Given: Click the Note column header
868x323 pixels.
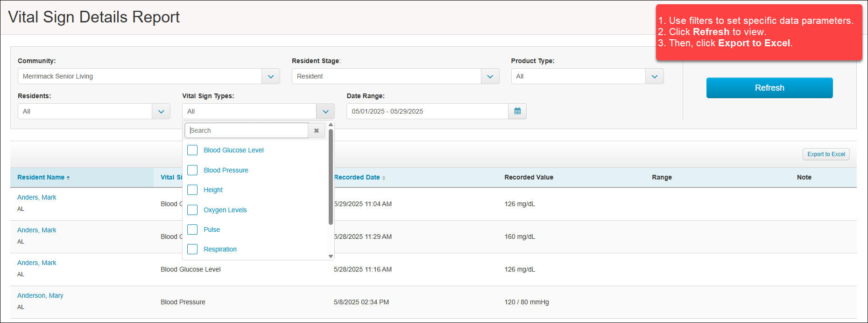Looking at the screenshot, I should click(804, 177).
